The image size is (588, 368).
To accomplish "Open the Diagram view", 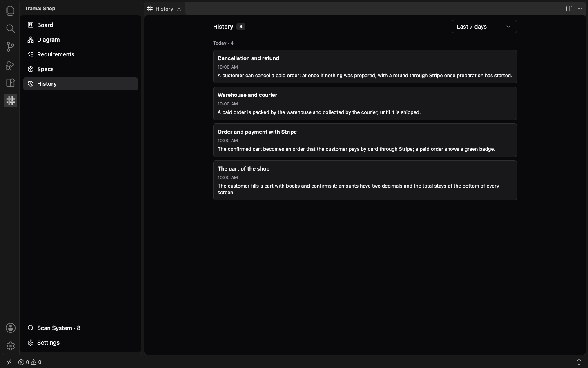I will point(81,40).
